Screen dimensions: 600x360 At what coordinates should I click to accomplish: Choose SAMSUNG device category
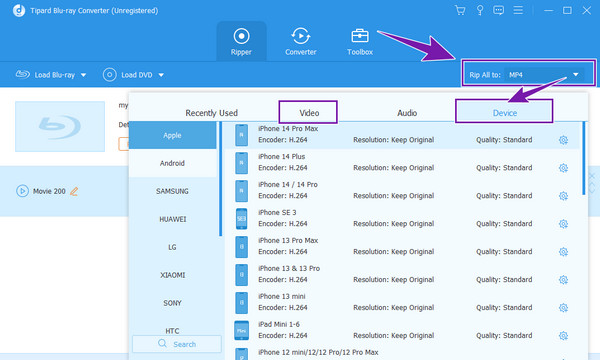pyautogui.click(x=173, y=191)
